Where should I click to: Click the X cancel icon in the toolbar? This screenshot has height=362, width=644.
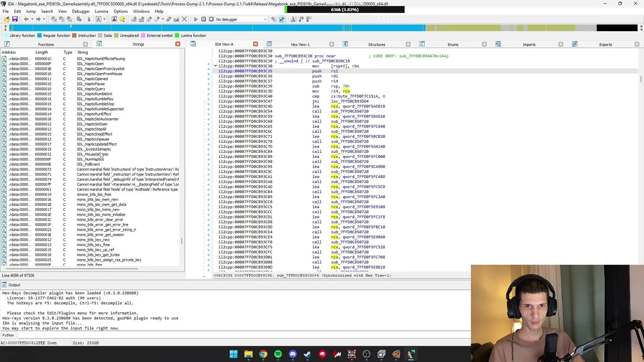(184, 19)
